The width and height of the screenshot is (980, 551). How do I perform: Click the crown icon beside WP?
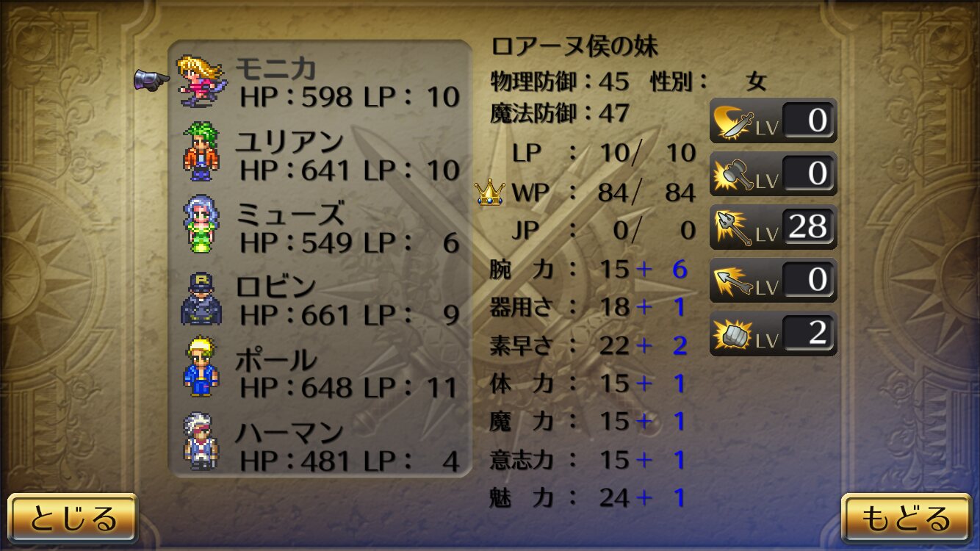coord(489,193)
